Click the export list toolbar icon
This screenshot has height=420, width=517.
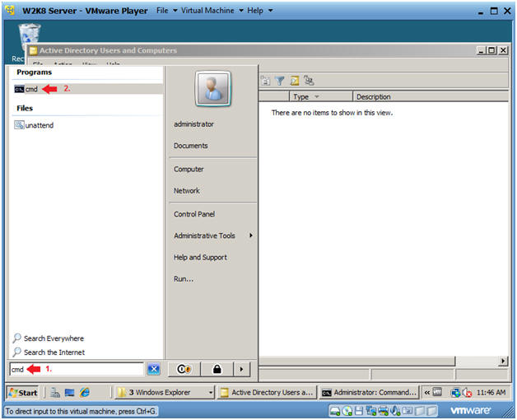(x=265, y=81)
